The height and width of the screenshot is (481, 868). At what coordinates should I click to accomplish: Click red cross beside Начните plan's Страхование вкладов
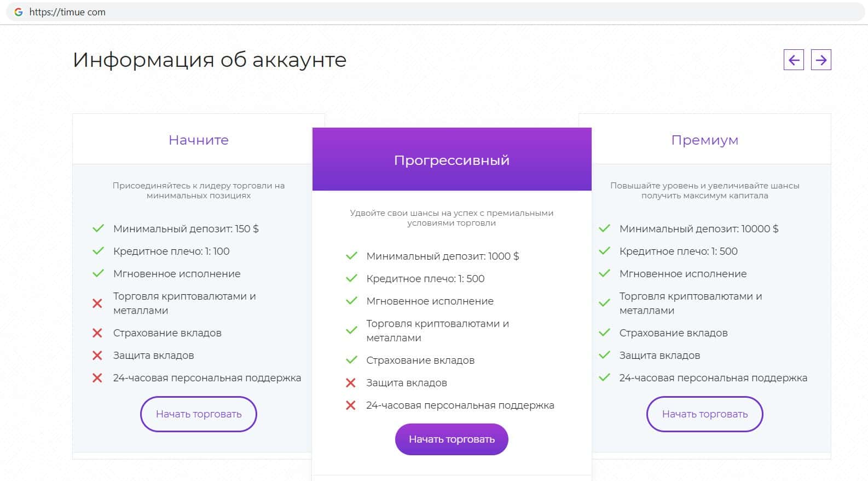97,333
